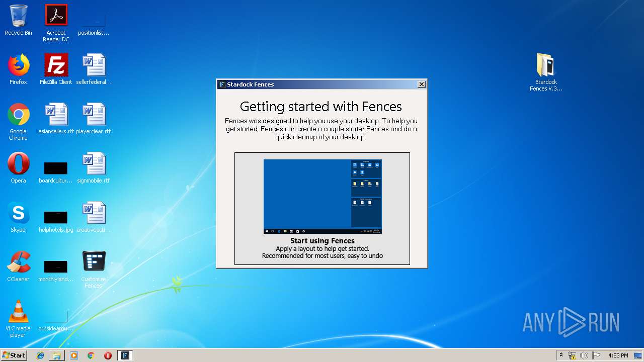
Task: Select the Google Chrome desktop icon
Action: (x=18, y=122)
